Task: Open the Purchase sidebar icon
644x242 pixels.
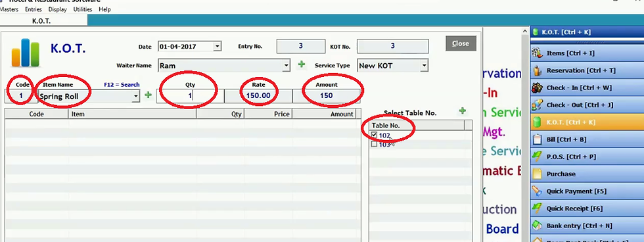Action: 537,174
